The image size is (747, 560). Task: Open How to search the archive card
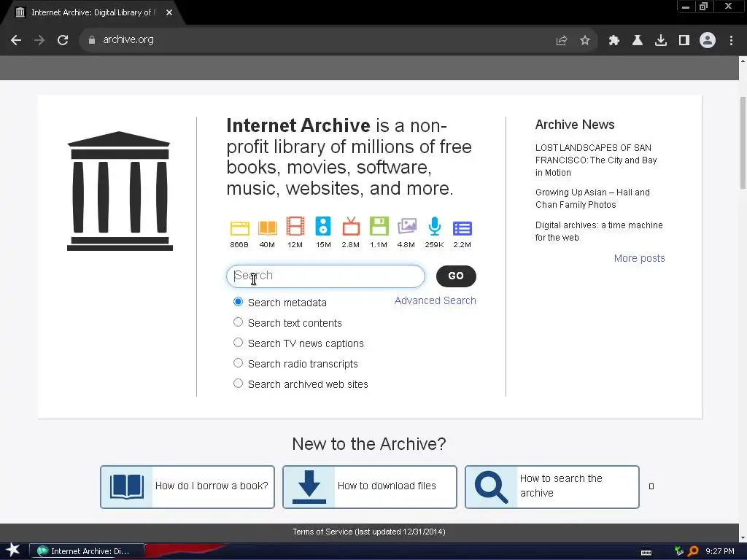coord(552,486)
